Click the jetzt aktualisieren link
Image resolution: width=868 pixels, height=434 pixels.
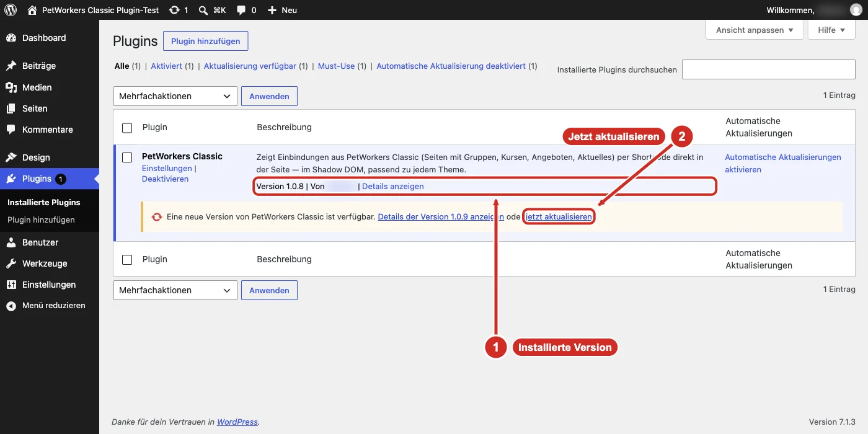pyautogui.click(x=559, y=217)
